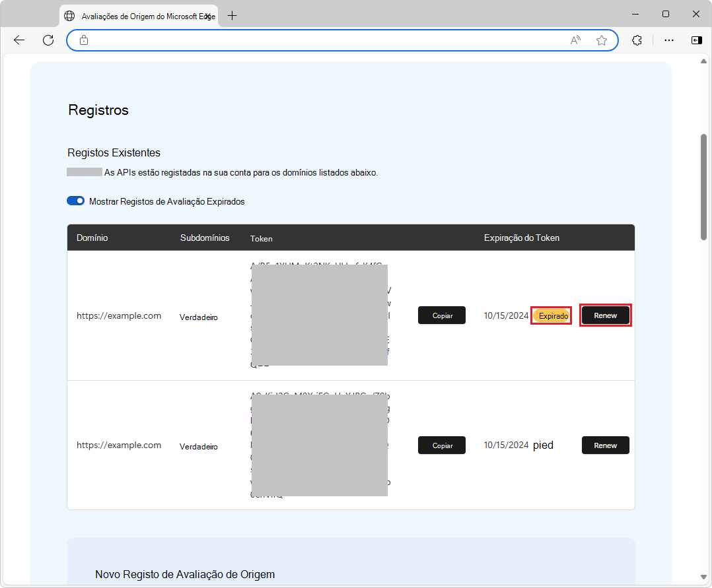Screen dimensions: 712x588
Task: Click the globe icon on the tab
Action: click(69, 16)
